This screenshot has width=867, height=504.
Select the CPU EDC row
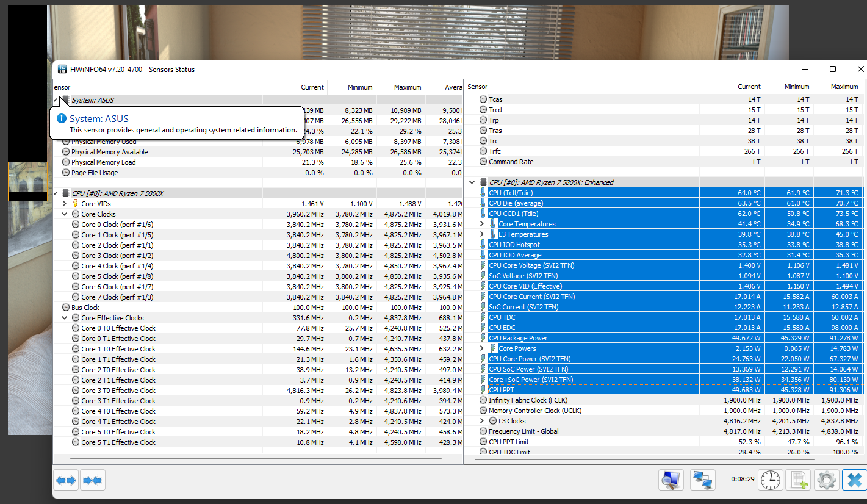[665, 328]
